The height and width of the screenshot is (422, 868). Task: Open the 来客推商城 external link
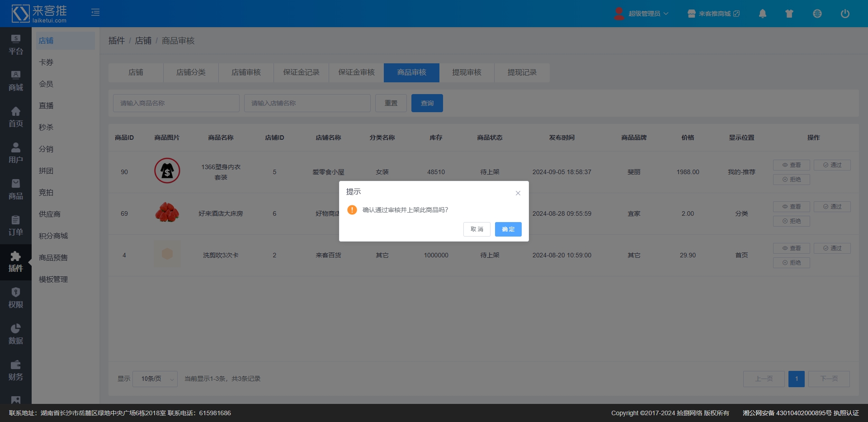[x=714, y=14]
